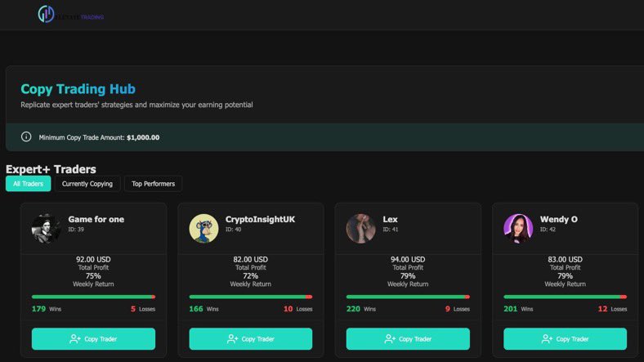
Task: Click the 9 Losses count
Action: coord(458,309)
